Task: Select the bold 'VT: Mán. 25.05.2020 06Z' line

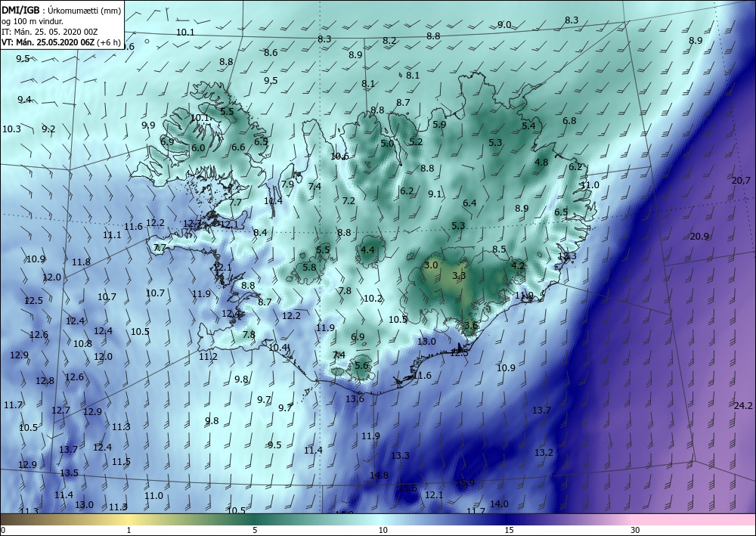Action: point(48,42)
